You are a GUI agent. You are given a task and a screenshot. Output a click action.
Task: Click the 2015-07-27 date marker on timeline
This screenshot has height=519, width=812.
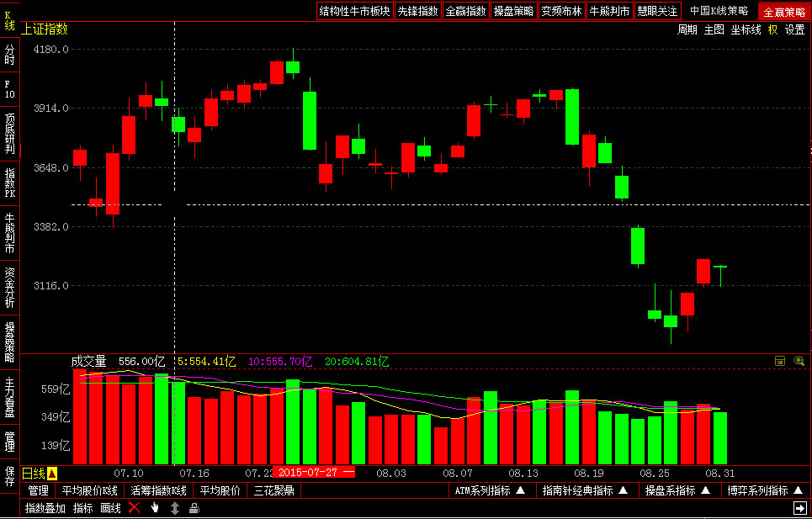click(308, 473)
